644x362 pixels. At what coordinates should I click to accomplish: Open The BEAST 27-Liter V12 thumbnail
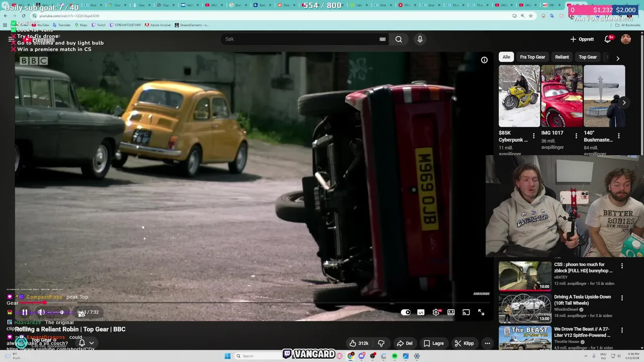click(525, 338)
